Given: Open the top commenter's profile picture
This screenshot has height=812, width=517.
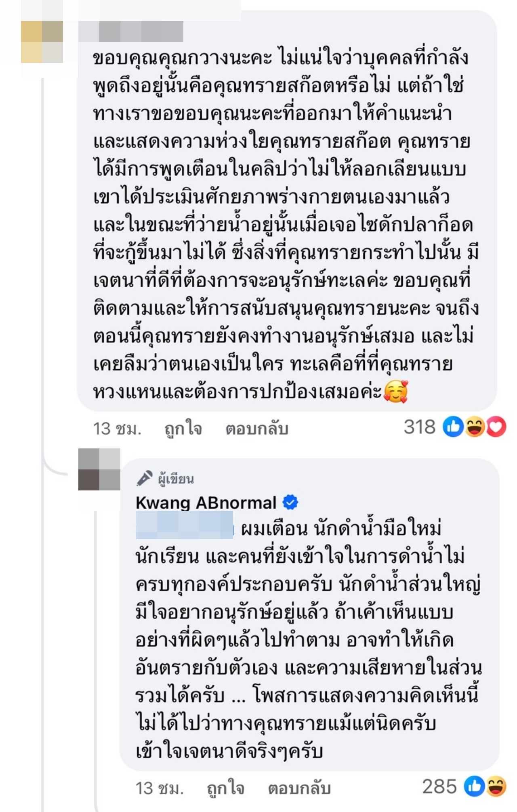Looking at the screenshot, I should (42, 42).
